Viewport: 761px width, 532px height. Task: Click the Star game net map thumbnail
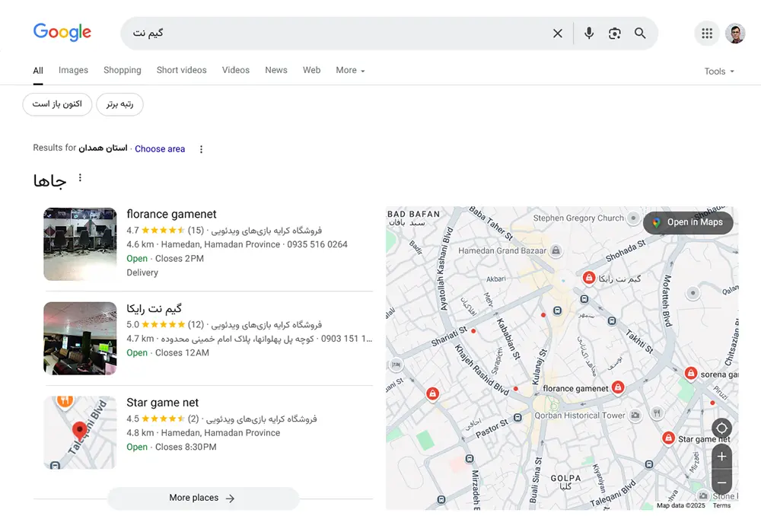pyautogui.click(x=80, y=432)
